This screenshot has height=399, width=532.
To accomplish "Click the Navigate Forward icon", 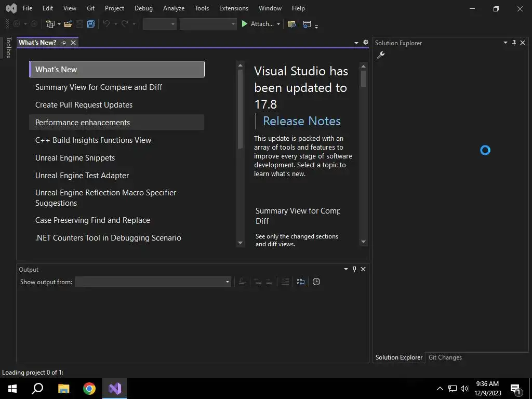I will (x=34, y=24).
